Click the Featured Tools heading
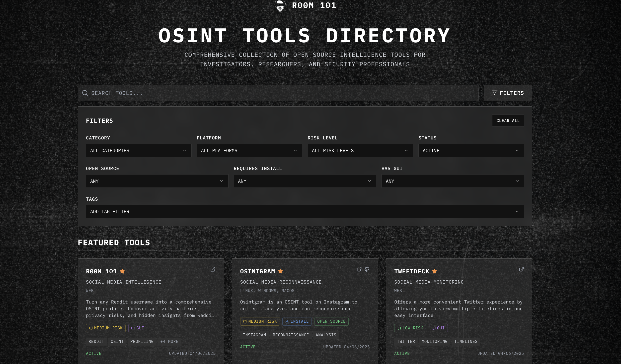The image size is (621, 364). 114,243
